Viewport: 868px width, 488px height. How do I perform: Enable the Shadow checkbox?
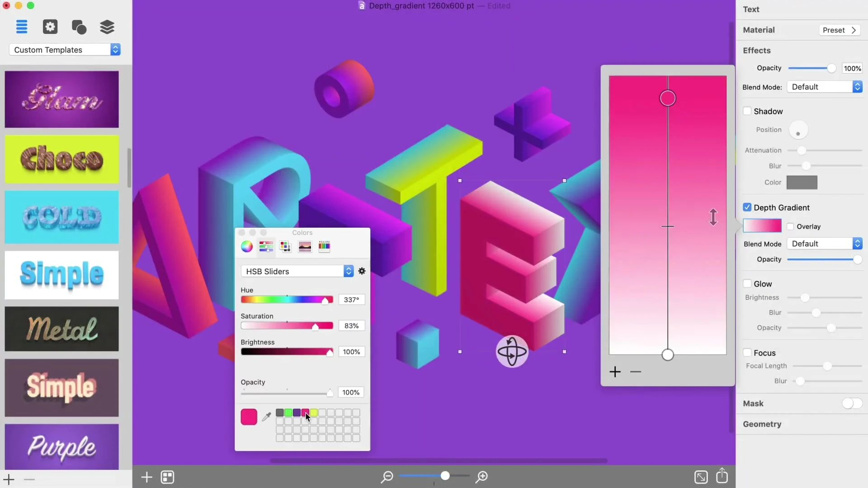click(x=747, y=111)
